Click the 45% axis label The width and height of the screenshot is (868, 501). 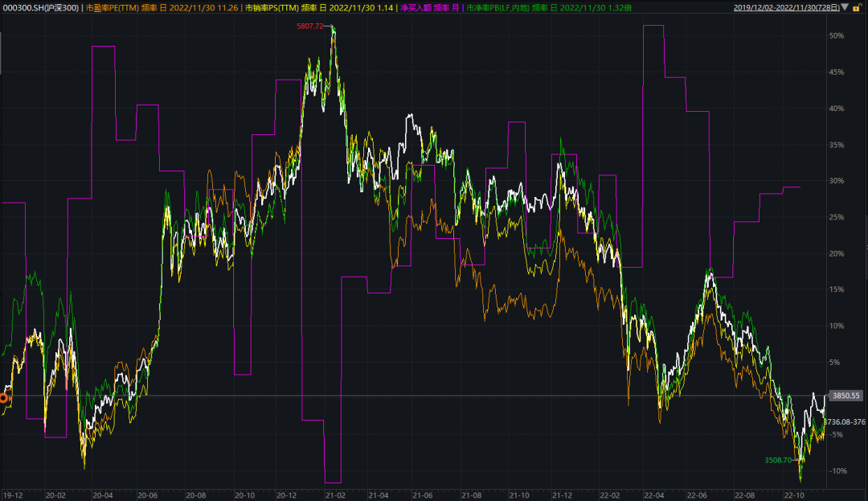tap(837, 72)
